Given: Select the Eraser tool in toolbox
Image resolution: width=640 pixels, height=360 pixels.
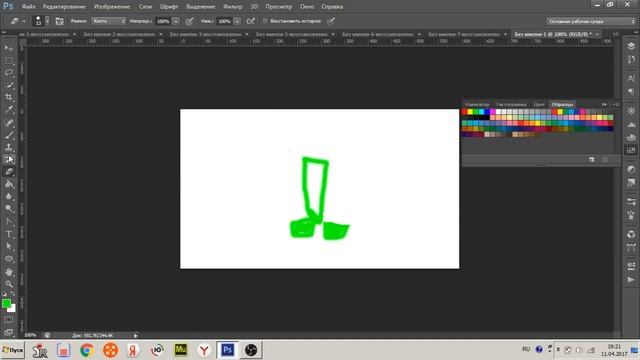Looking at the screenshot, I should 9,171.
